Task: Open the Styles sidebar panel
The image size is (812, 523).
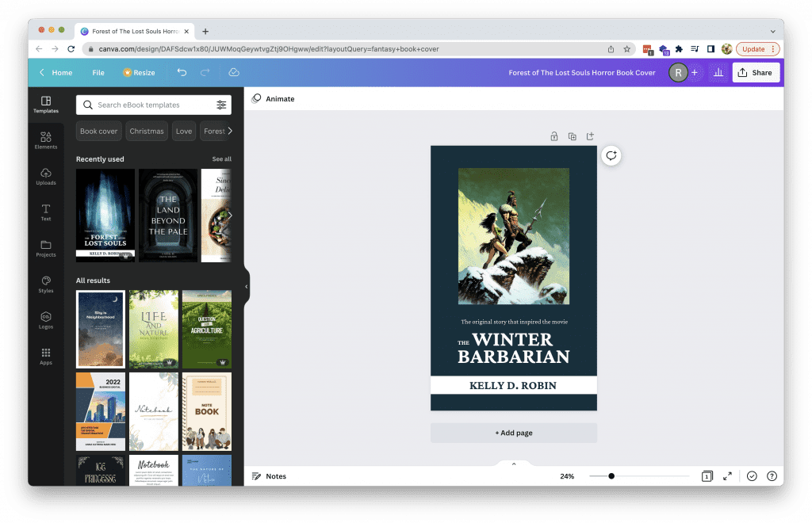Action: point(46,284)
